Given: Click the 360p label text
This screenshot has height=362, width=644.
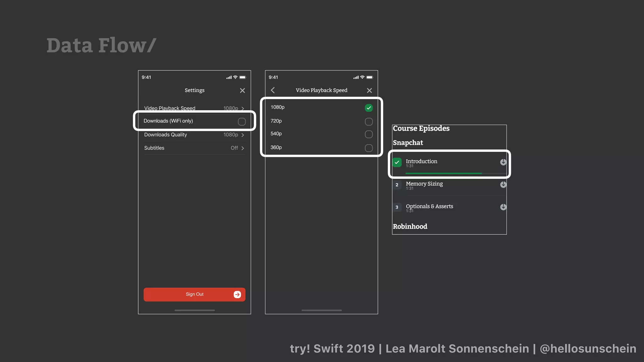Looking at the screenshot, I should click(x=276, y=147).
